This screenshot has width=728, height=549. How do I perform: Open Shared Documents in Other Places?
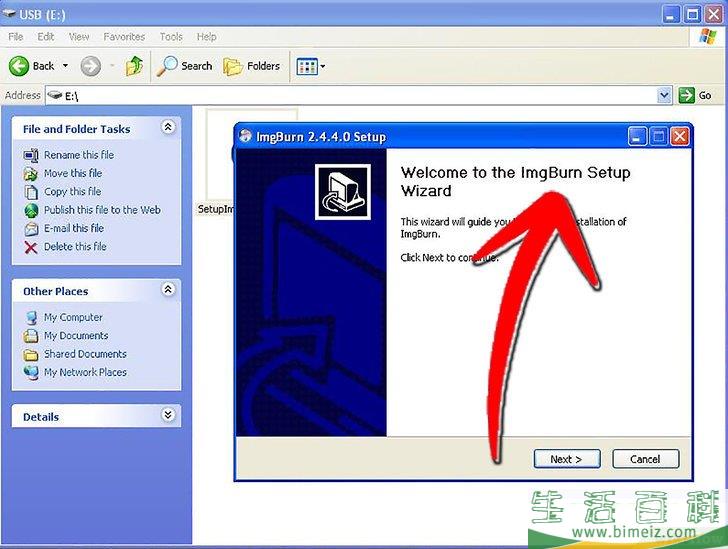pyautogui.click(x=85, y=354)
